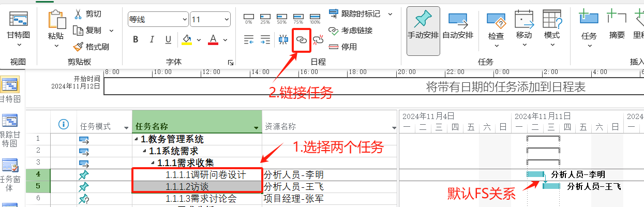Click the link tasks chain icon
The width and height of the screenshot is (644, 207).
point(301,40)
